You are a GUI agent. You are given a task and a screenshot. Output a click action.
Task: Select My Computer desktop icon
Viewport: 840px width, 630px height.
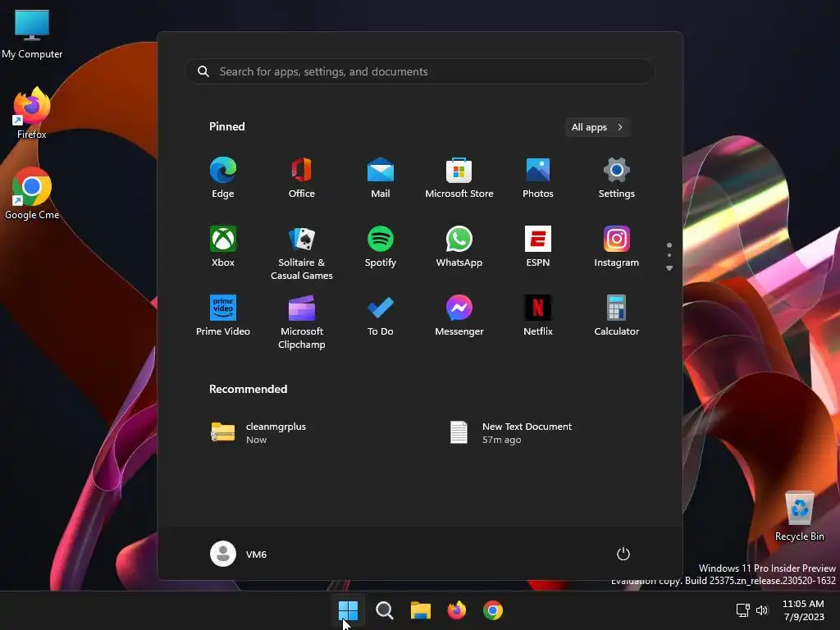click(32, 34)
